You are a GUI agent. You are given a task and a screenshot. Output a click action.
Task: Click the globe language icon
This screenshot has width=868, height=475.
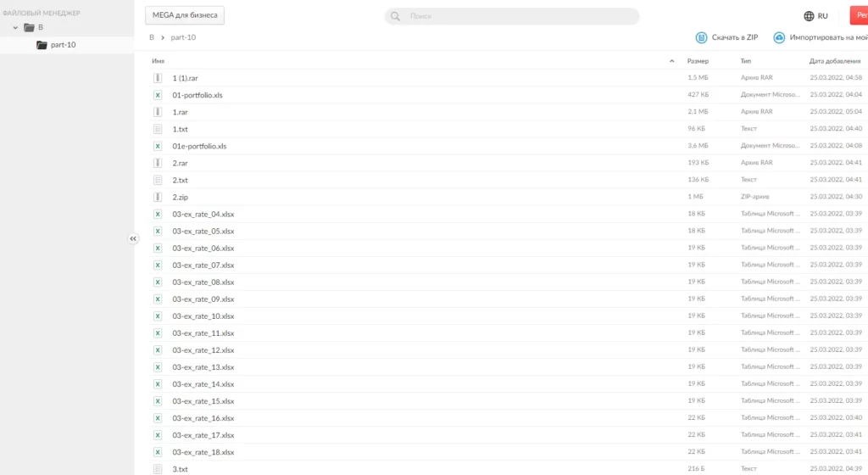click(x=809, y=16)
